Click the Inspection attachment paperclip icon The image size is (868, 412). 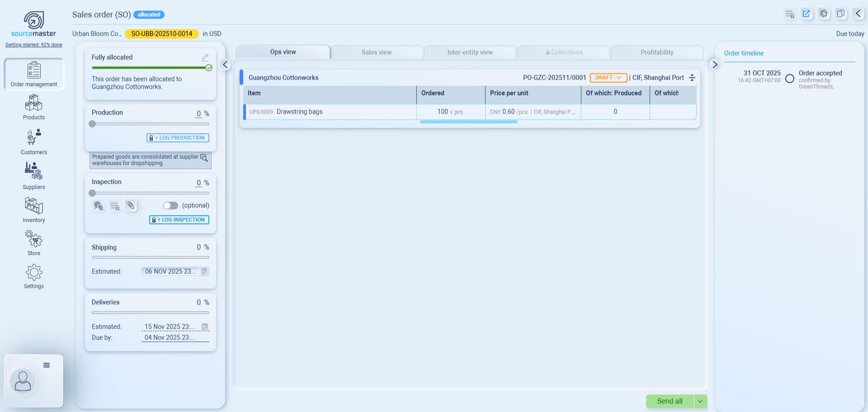pos(131,206)
